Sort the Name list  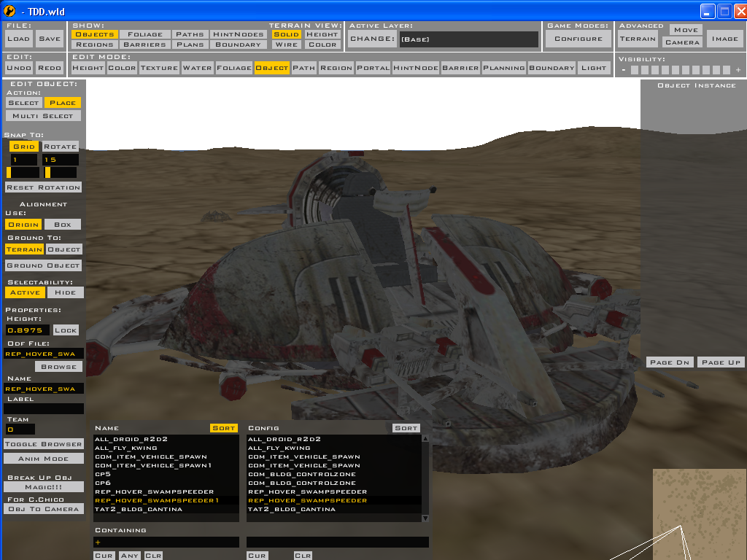[223, 427]
